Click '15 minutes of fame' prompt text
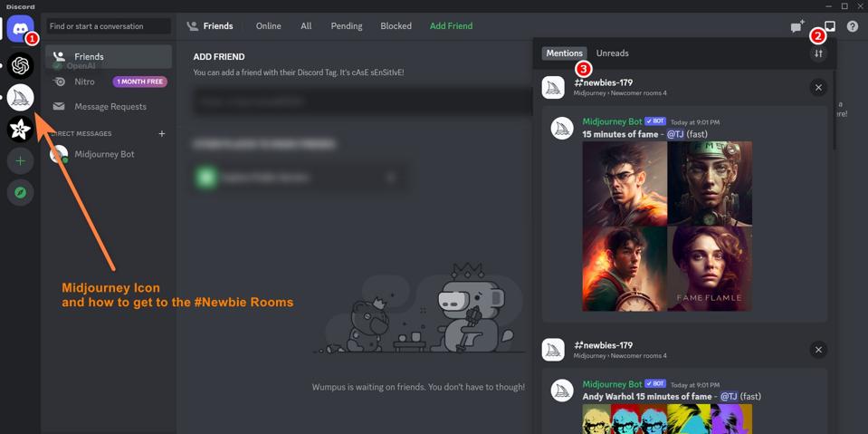The height and width of the screenshot is (434, 868). click(620, 134)
